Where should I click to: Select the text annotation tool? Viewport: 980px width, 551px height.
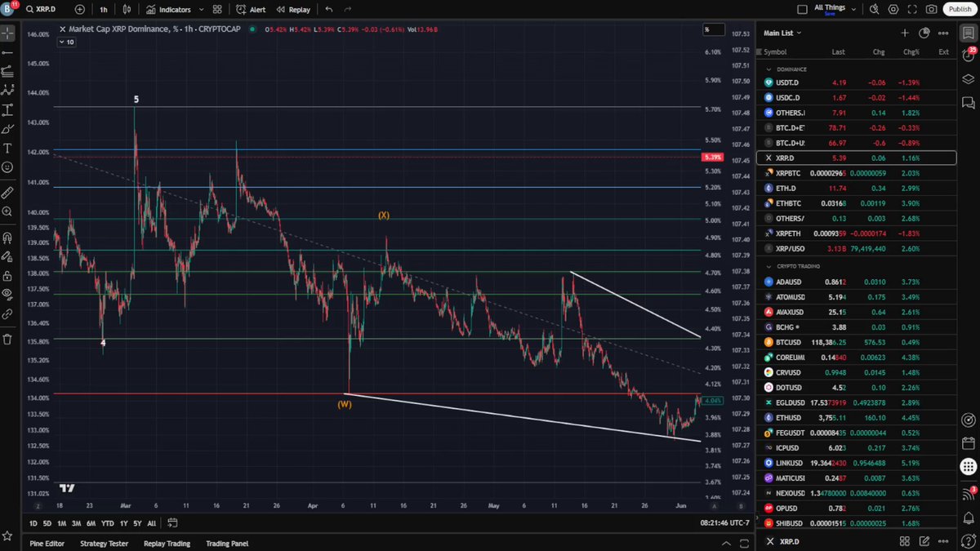(x=7, y=148)
